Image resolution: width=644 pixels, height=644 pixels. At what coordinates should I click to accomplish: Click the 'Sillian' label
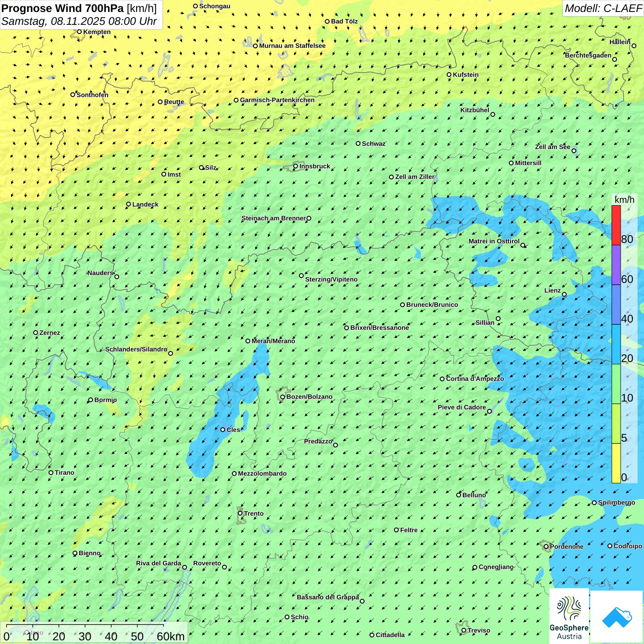pyautogui.click(x=485, y=322)
